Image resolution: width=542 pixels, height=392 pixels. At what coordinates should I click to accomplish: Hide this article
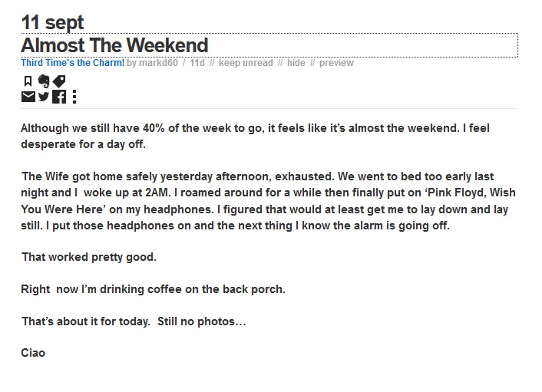296,63
